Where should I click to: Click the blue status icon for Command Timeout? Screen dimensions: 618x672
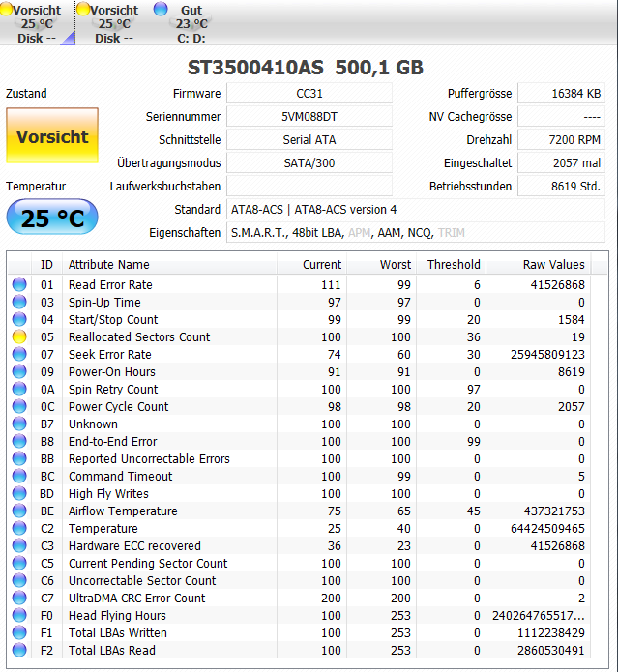pos(19,476)
